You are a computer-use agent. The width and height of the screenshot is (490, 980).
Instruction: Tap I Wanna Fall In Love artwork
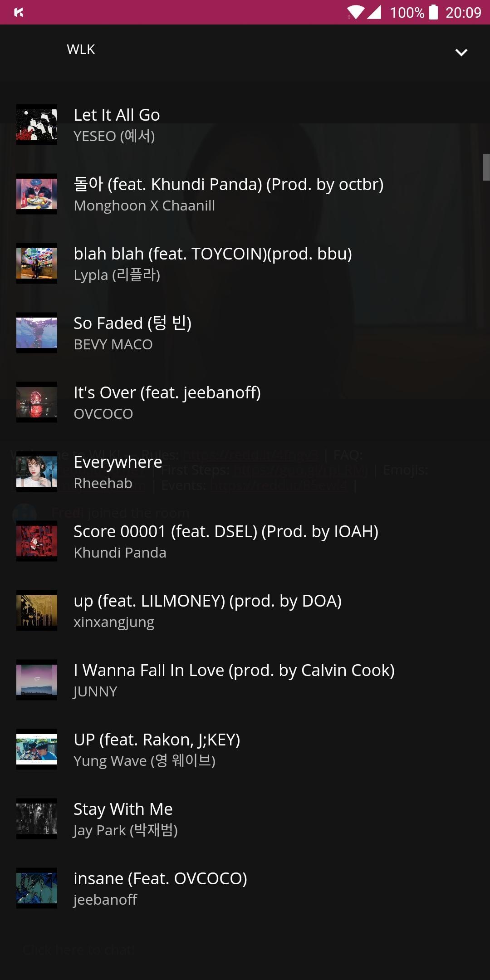tap(37, 680)
